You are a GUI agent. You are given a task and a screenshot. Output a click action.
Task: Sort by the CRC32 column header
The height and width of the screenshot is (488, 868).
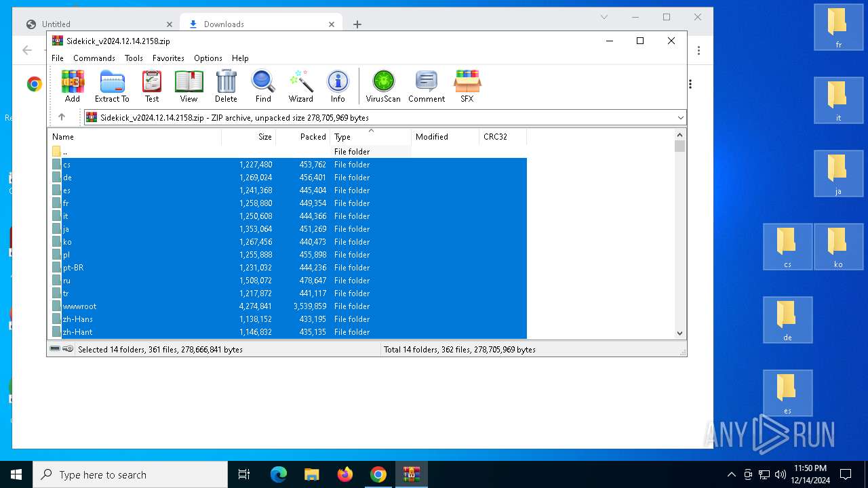click(x=502, y=137)
